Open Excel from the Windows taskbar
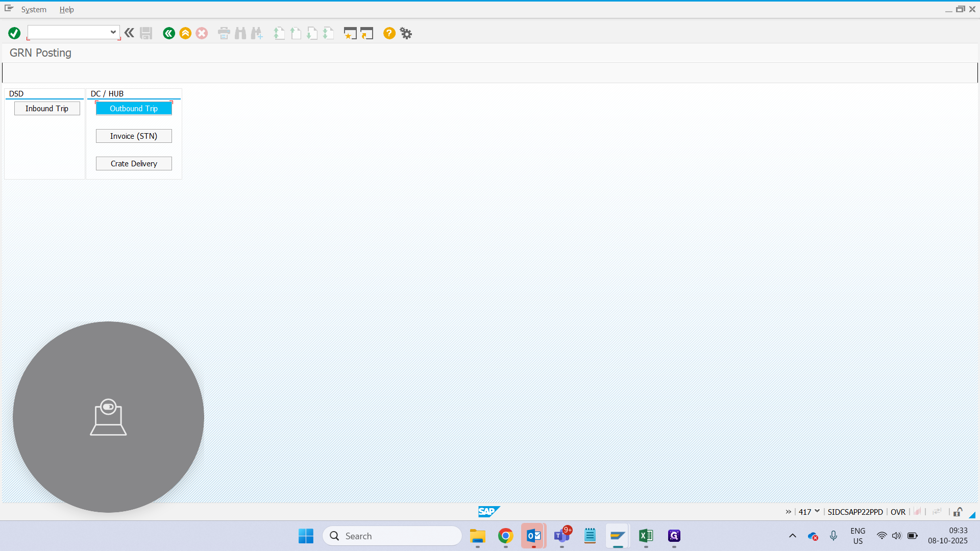The width and height of the screenshot is (980, 551). pos(646,536)
